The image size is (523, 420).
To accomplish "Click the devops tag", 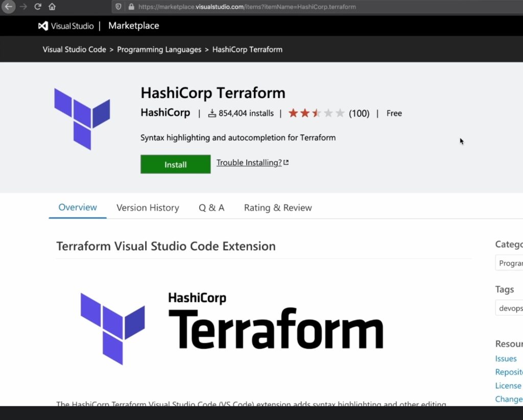I will coord(510,308).
